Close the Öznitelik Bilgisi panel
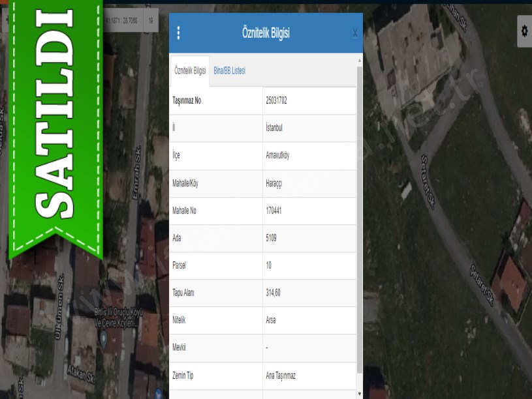Screen dimensions: 532x399 (x=354, y=33)
